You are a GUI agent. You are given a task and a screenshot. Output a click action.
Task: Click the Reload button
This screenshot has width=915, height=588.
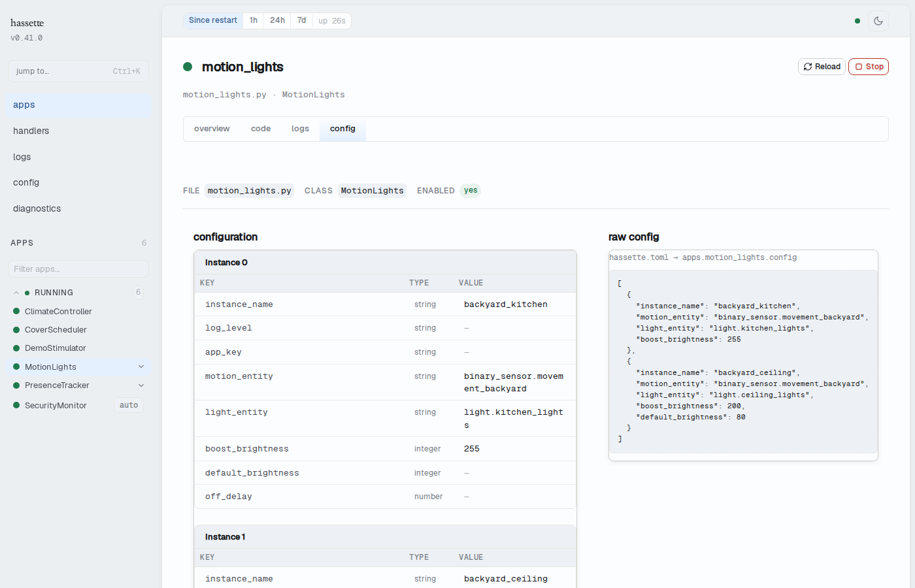coord(822,67)
